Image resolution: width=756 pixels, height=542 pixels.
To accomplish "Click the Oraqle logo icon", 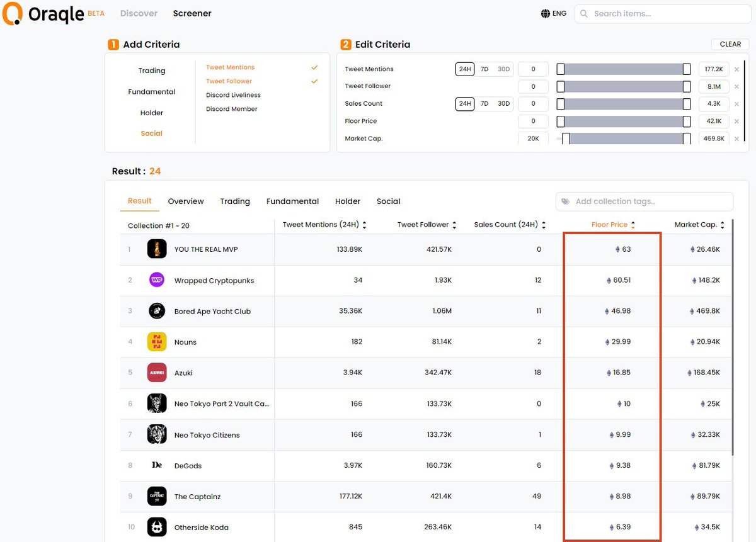I will pyautogui.click(x=13, y=14).
